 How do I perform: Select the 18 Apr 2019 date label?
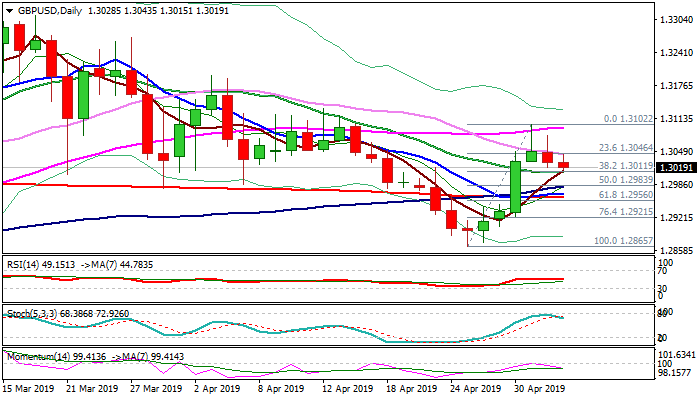(412, 388)
